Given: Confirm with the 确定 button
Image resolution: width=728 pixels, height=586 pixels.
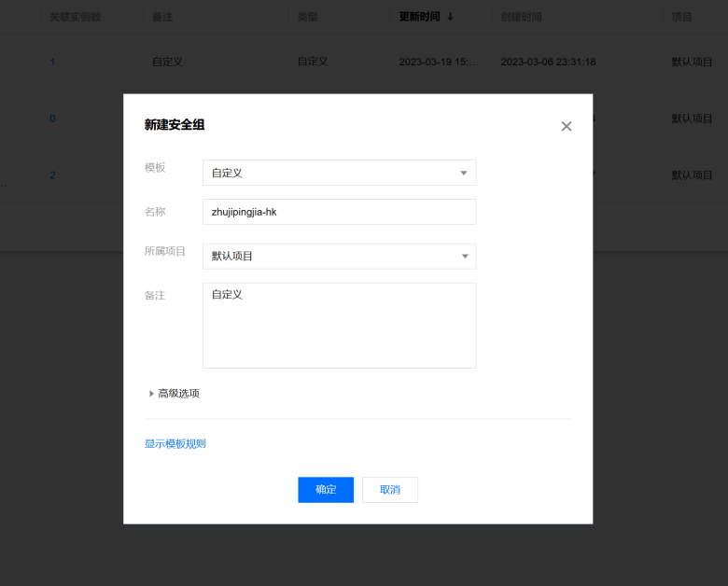Looking at the screenshot, I should [x=326, y=489].
